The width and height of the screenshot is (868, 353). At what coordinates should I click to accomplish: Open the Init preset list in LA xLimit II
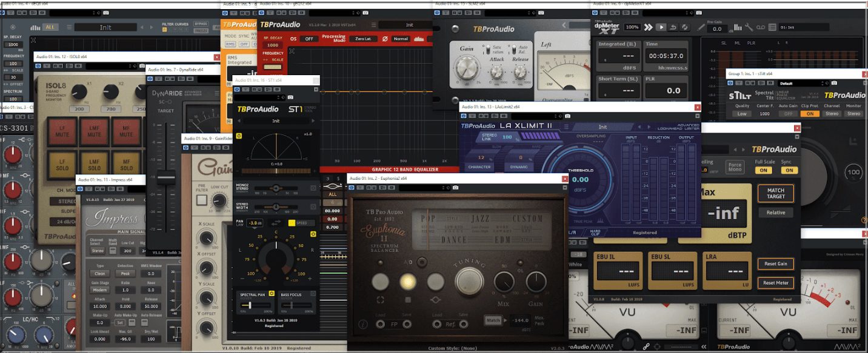[602, 127]
